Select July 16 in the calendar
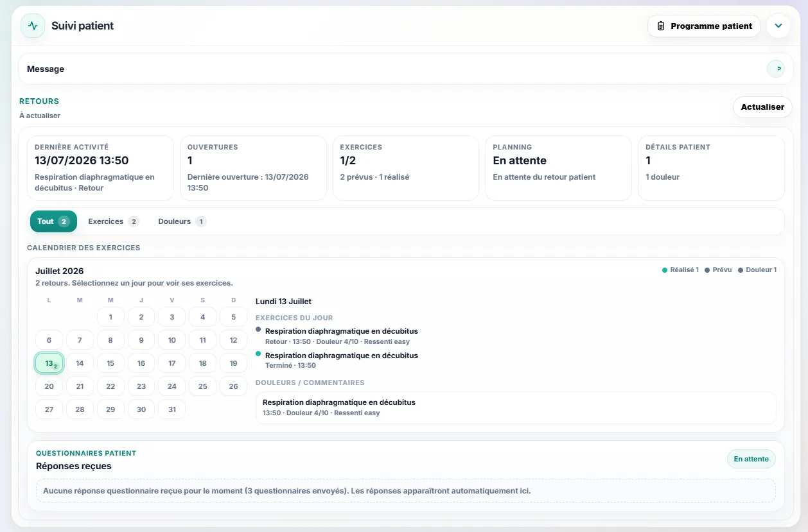This screenshot has width=808, height=532. click(x=141, y=363)
